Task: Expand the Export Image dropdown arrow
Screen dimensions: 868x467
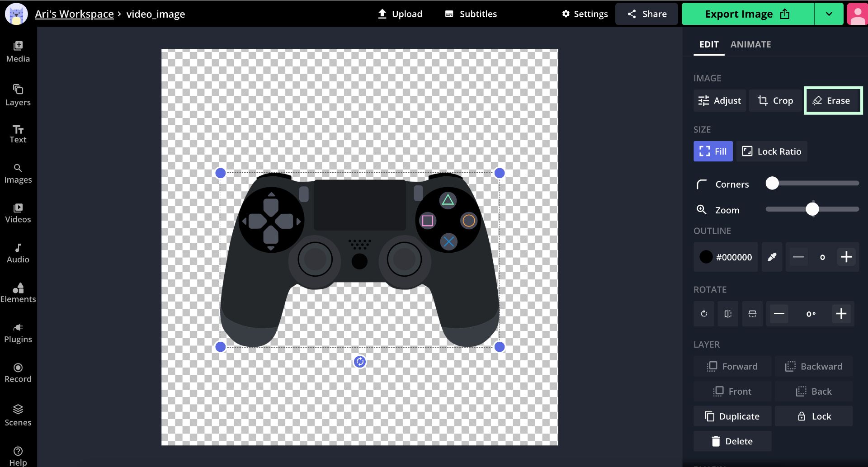Action: [829, 14]
